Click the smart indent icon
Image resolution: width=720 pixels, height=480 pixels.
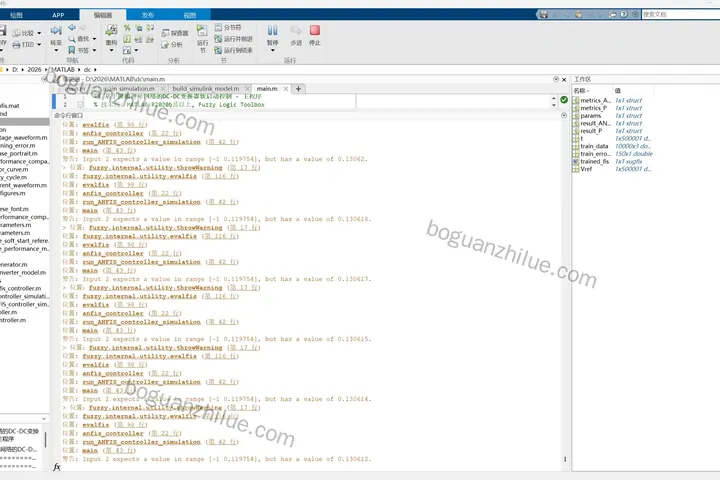[x=127, y=39]
